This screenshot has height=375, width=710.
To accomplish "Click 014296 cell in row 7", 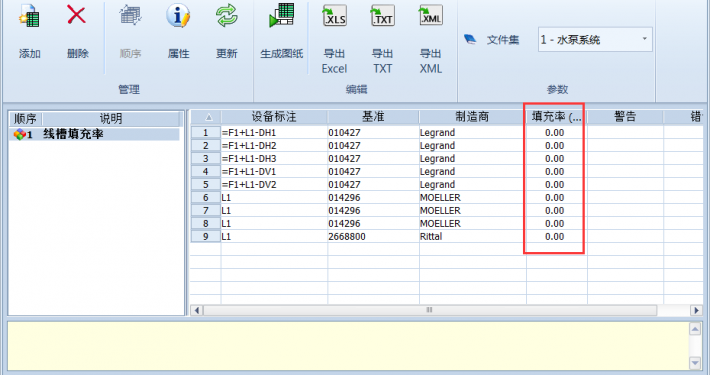I will coord(373,211).
